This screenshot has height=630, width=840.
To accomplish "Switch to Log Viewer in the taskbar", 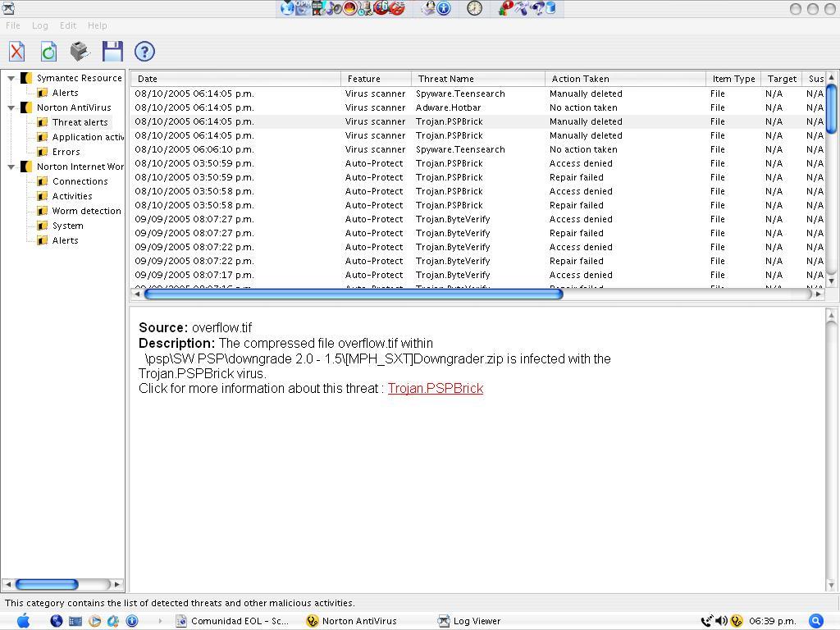I will [x=469, y=621].
